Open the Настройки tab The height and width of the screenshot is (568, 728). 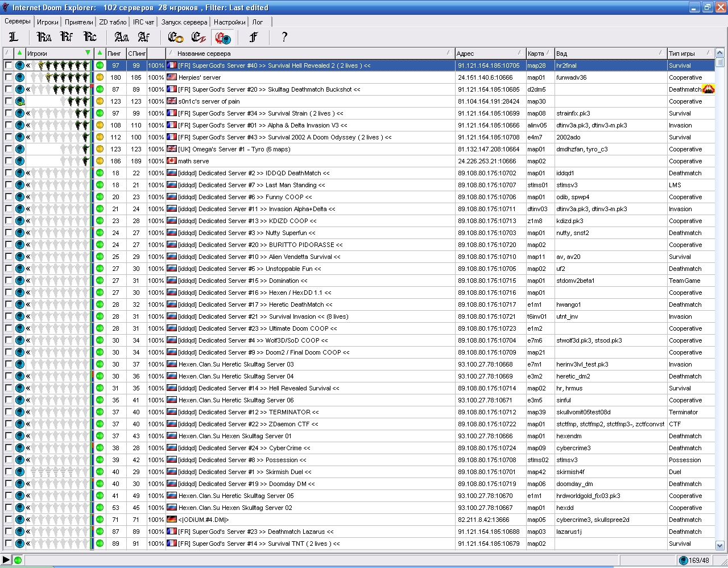230,22
